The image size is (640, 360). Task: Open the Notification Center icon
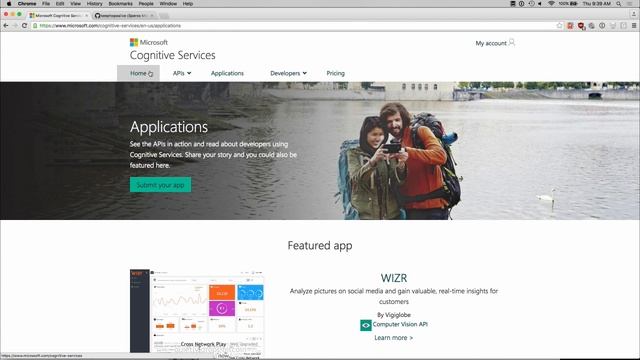(x=631, y=4)
